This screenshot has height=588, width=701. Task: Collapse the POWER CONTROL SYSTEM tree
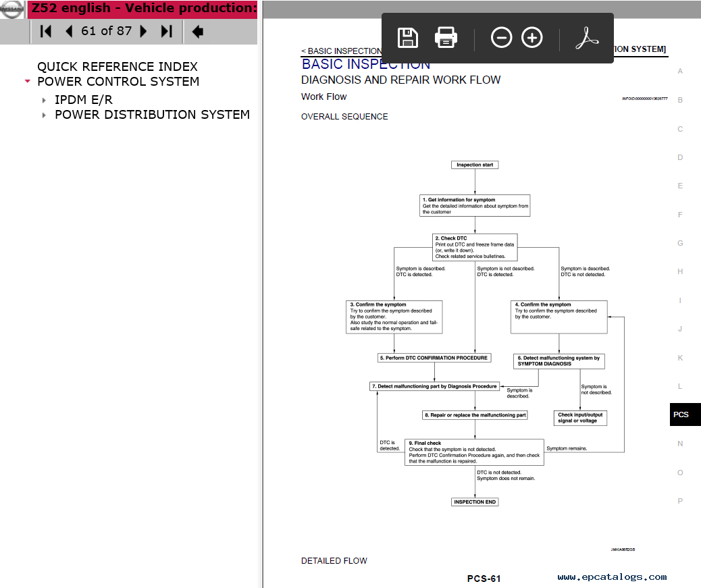(27, 81)
